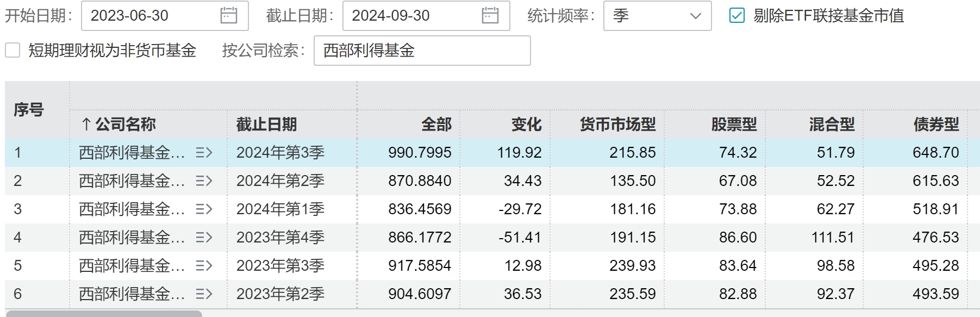Click detail arrow icon for 2023年第2季 row
The image size is (980, 317).
pyautogui.click(x=204, y=294)
